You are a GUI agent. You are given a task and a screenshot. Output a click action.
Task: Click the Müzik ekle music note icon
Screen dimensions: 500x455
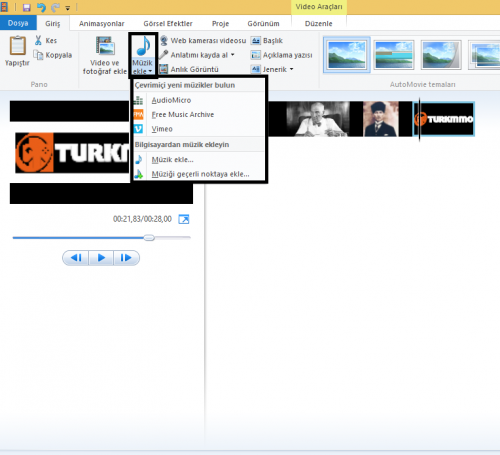[x=143, y=46]
